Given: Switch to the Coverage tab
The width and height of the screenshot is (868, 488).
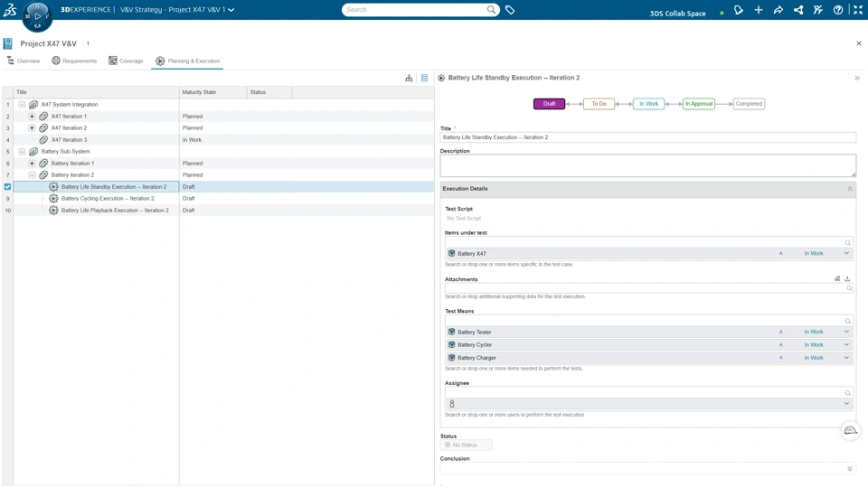Looking at the screenshot, I should tap(126, 61).
